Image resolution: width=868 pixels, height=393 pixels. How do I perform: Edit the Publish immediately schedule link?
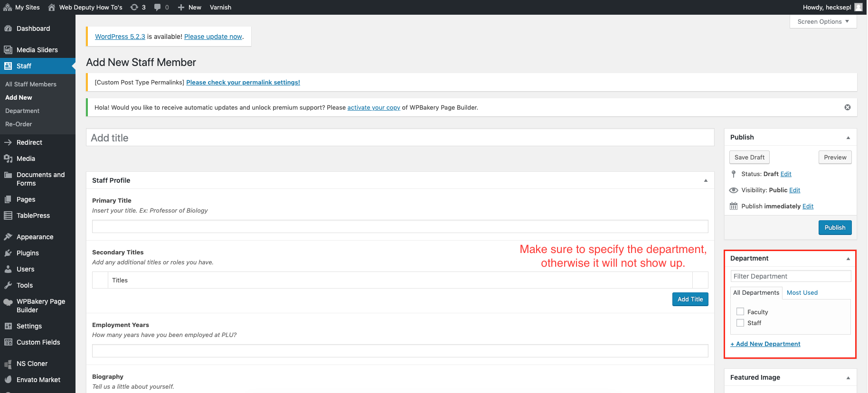[808, 206]
